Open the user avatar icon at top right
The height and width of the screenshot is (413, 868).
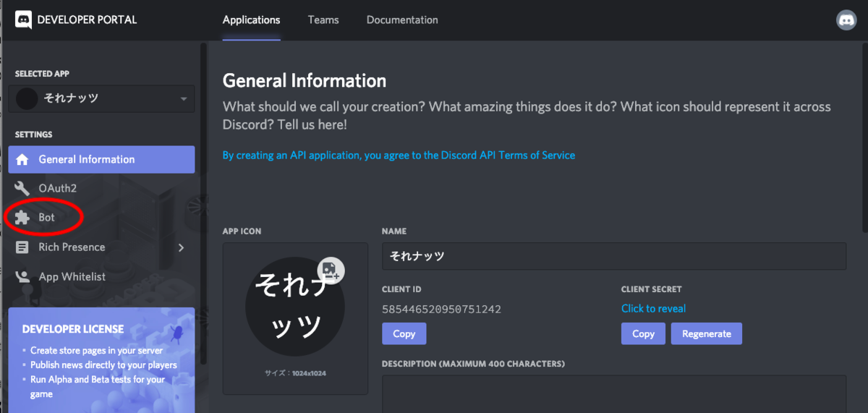[846, 20]
